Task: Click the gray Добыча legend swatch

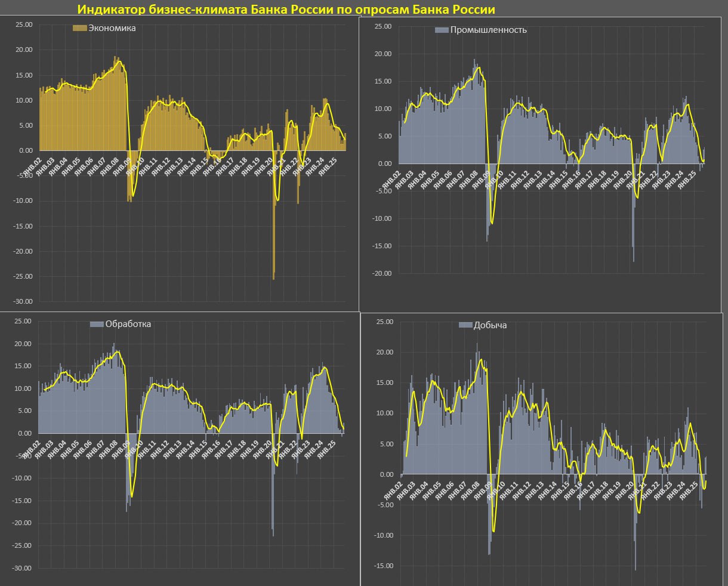Action: tap(465, 325)
